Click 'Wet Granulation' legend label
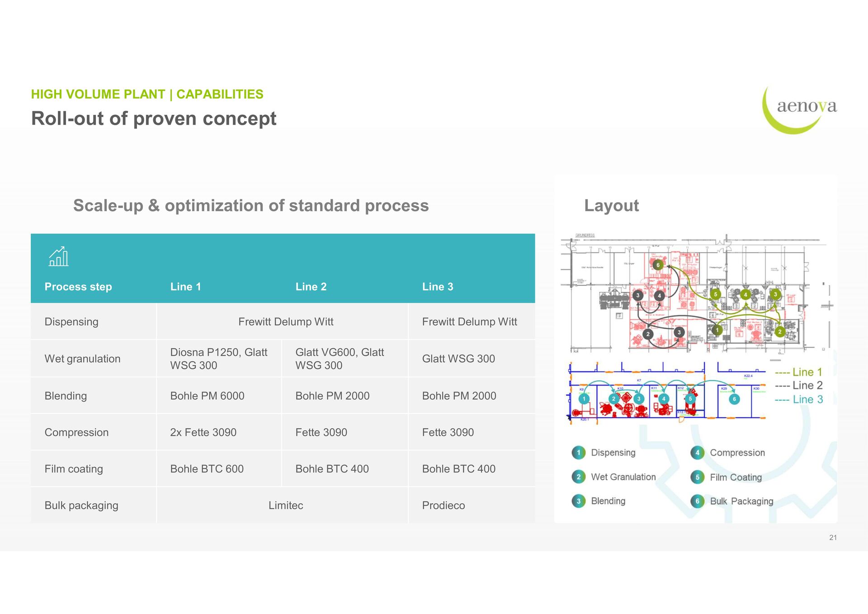The height and width of the screenshot is (614, 868). point(623,477)
